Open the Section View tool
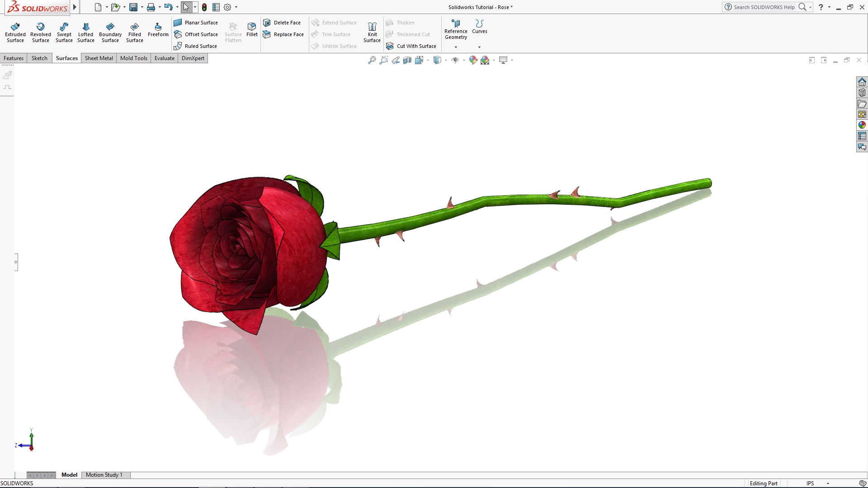Viewport: 868px width, 488px height. [x=407, y=60]
